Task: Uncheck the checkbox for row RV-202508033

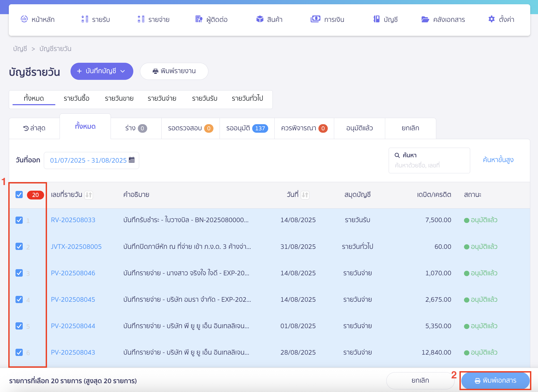Action: pos(19,220)
